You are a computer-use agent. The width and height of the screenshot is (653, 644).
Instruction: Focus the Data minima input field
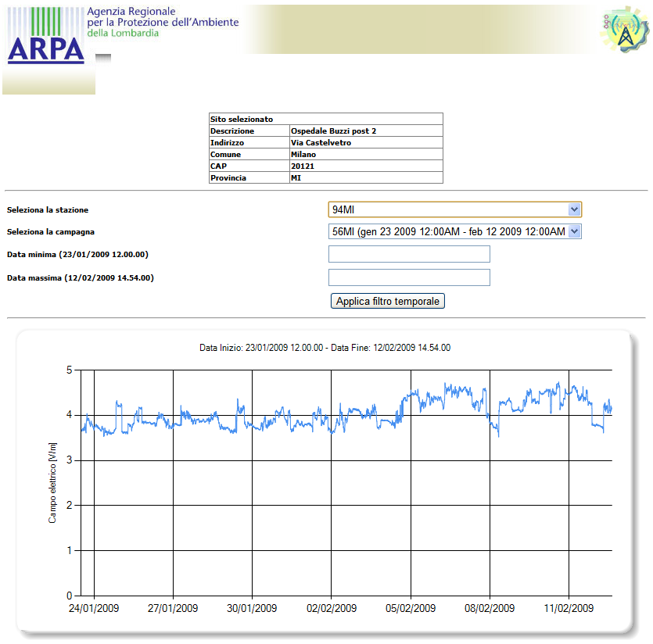[x=409, y=254]
